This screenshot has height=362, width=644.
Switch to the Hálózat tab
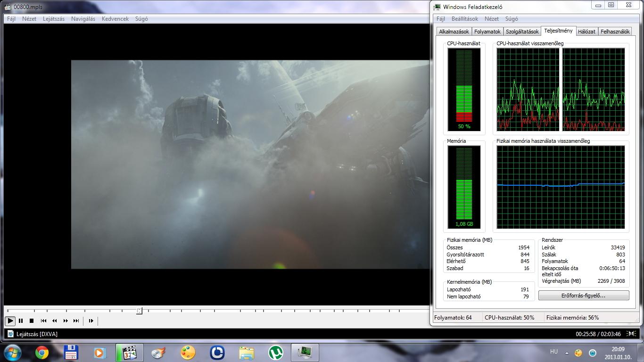[586, 32]
